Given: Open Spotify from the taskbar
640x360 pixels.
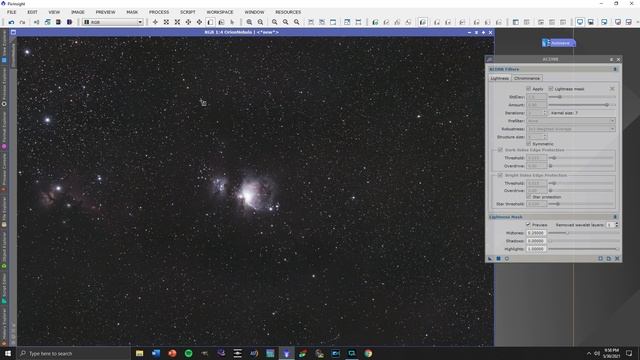Looking at the screenshot, I should pos(189,353).
